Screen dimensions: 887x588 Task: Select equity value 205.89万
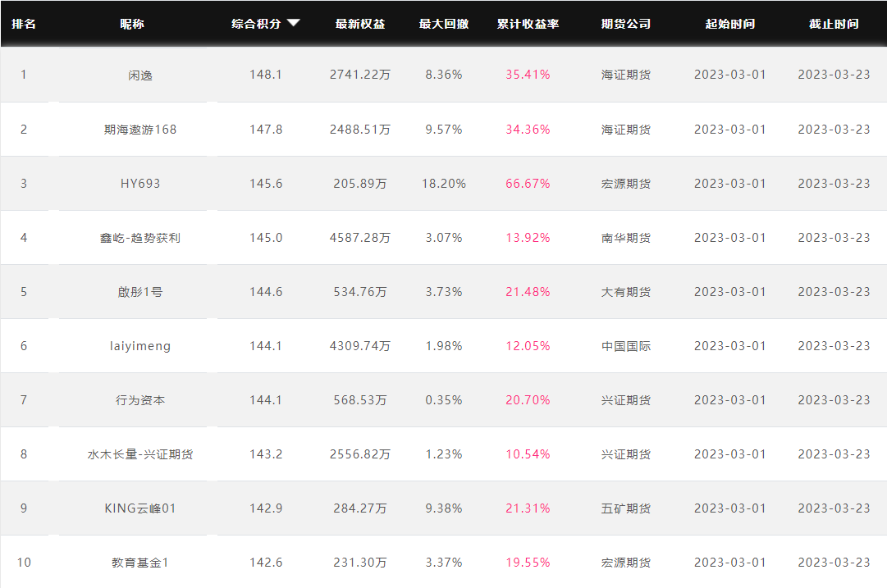point(359,184)
